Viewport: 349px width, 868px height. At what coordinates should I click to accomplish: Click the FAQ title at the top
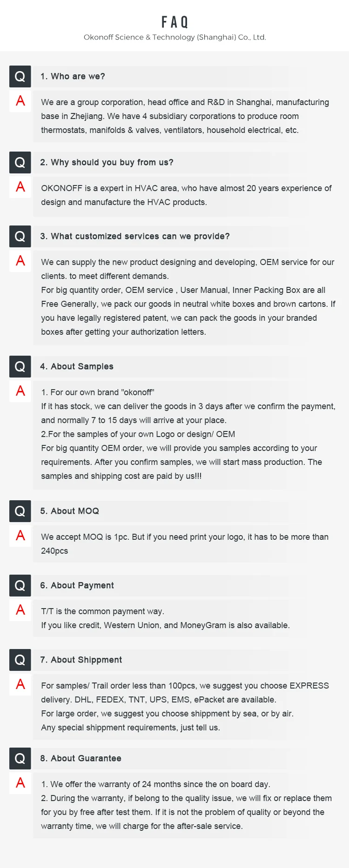[174, 22]
